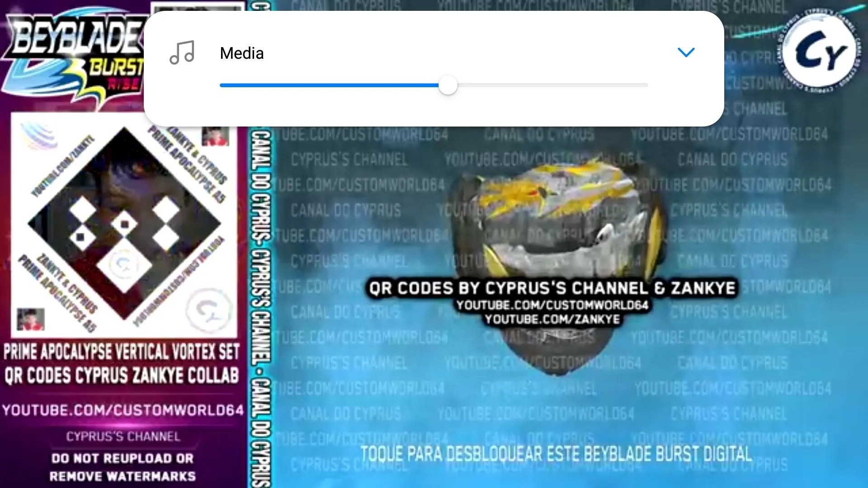The width and height of the screenshot is (868, 488).
Task: Click the Prime Apocalypse QR code image
Action: 124,225
